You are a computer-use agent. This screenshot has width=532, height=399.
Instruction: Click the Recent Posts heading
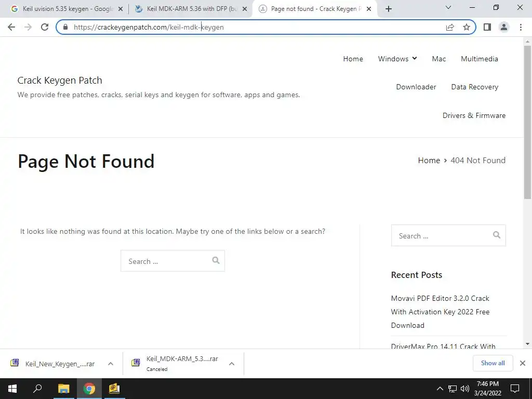(416, 275)
